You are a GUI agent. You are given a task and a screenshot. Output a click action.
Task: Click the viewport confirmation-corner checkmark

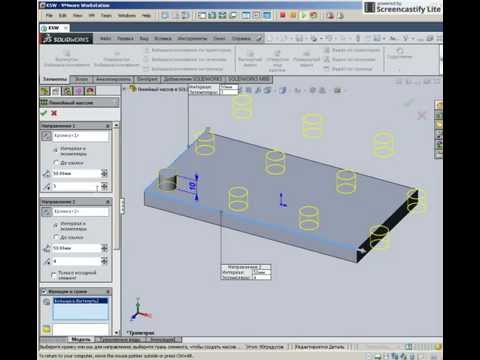409,102
